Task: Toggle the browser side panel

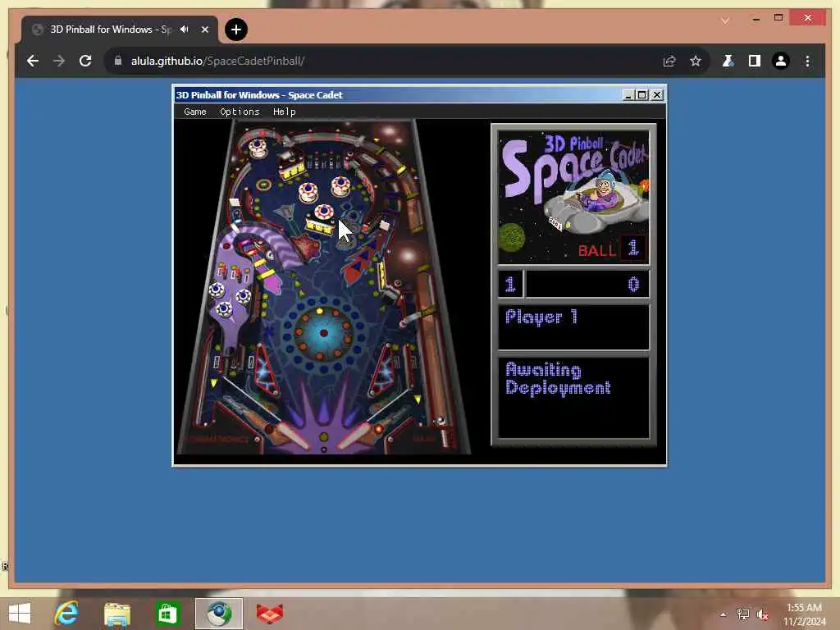Action: pyautogui.click(x=755, y=61)
